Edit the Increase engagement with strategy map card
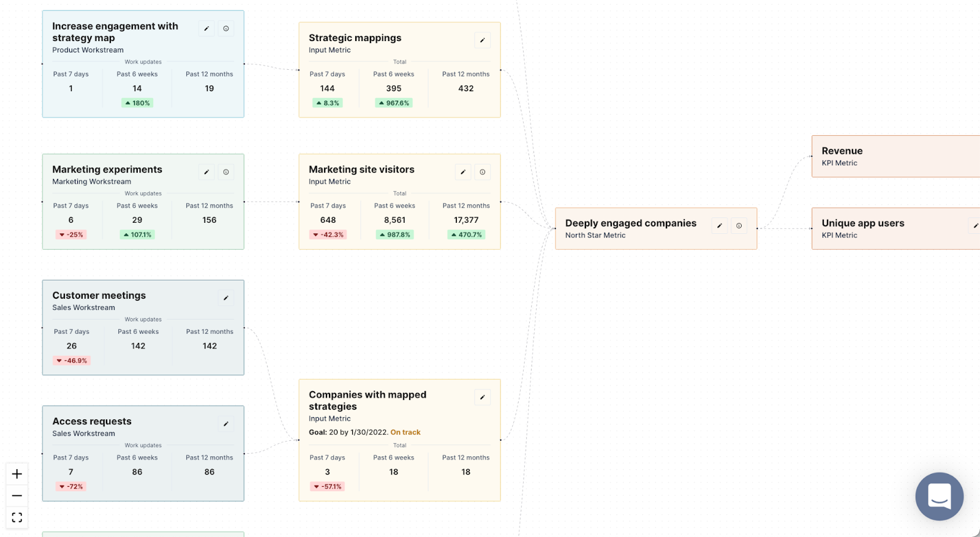980x537 pixels. click(x=206, y=29)
